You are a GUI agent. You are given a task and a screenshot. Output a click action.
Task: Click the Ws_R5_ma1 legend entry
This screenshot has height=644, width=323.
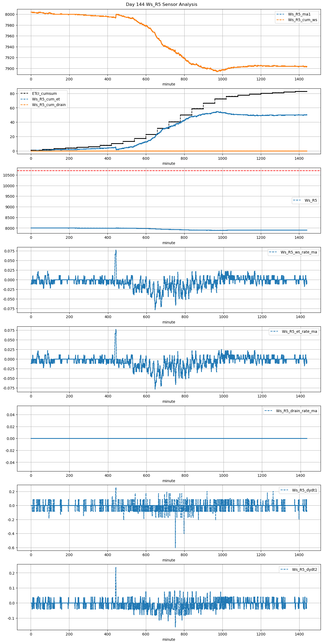tap(299, 14)
